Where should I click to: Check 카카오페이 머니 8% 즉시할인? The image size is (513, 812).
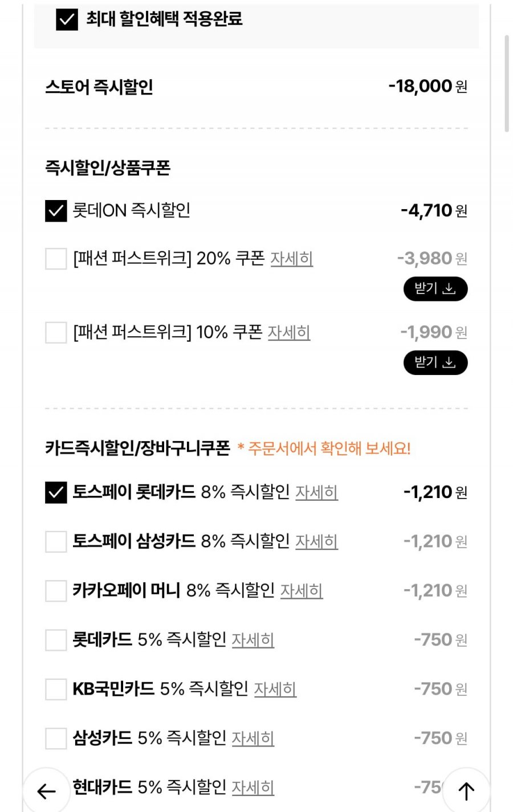(56, 591)
